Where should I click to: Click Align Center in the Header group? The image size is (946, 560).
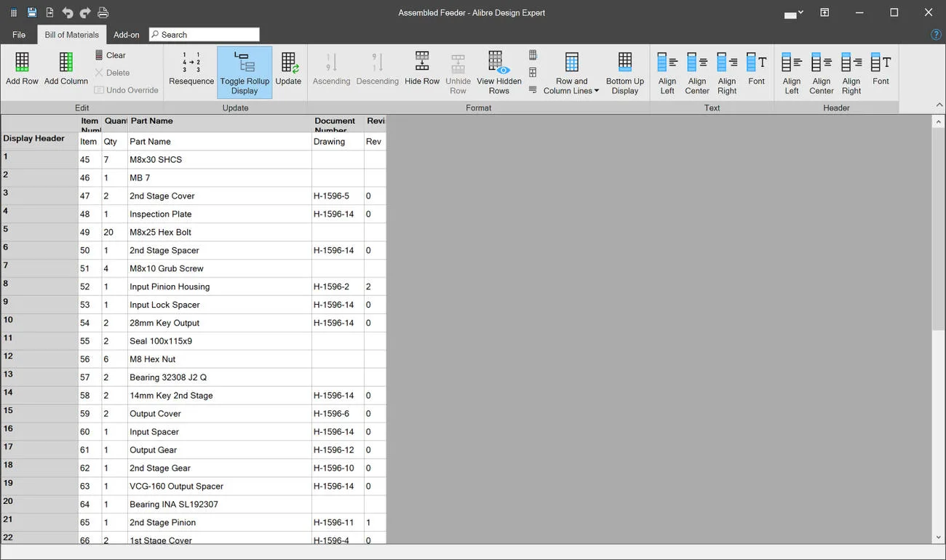pyautogui.click(x=822, y=73)
